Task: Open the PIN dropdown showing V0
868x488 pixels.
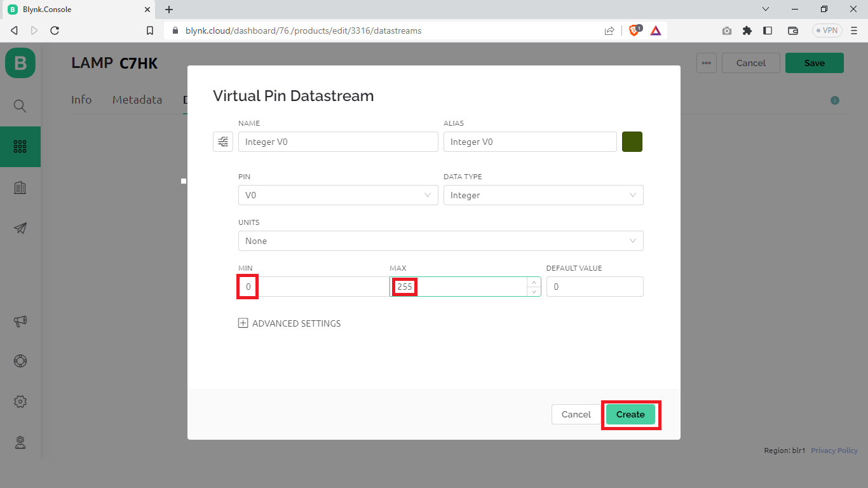Action: 338,195
